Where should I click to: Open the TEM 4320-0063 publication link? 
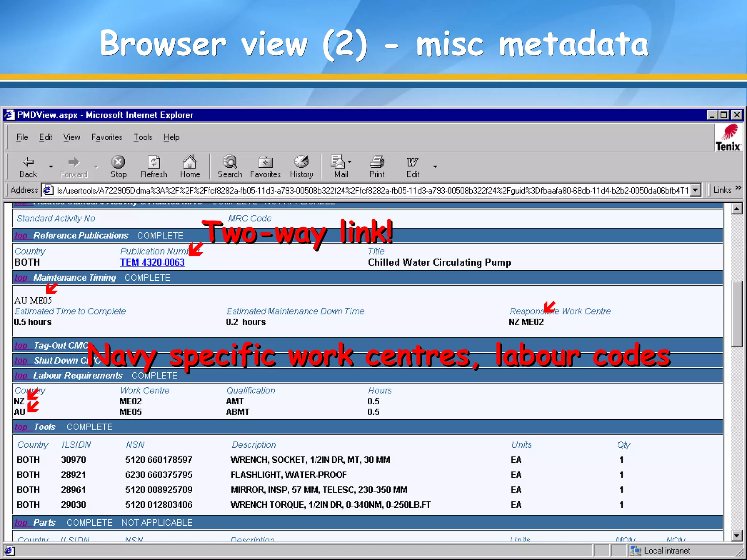click(152, 262)
